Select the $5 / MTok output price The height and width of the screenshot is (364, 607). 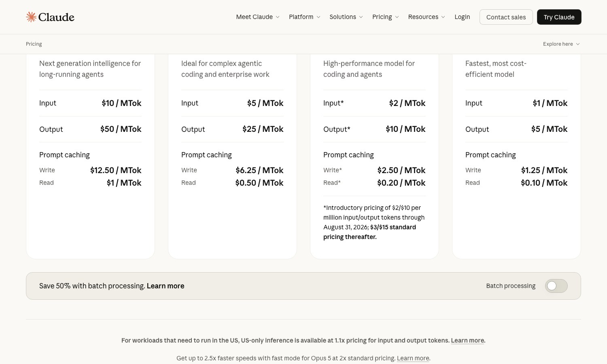click(549, 129)
